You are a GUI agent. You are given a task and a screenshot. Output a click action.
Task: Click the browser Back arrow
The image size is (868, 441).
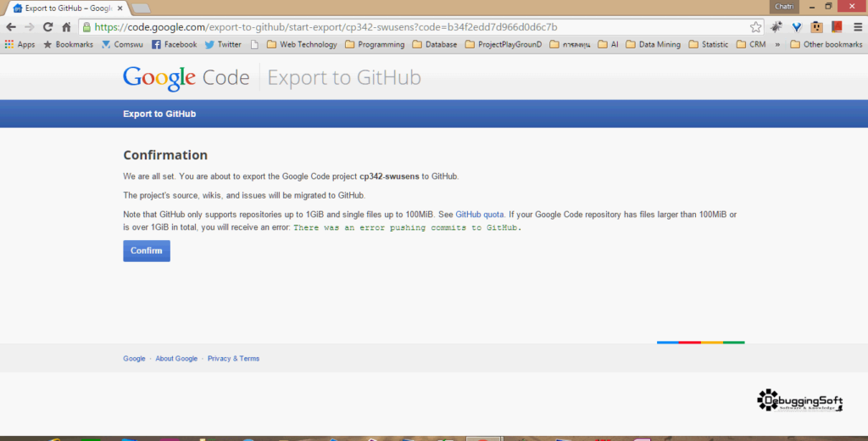point(11,26)
